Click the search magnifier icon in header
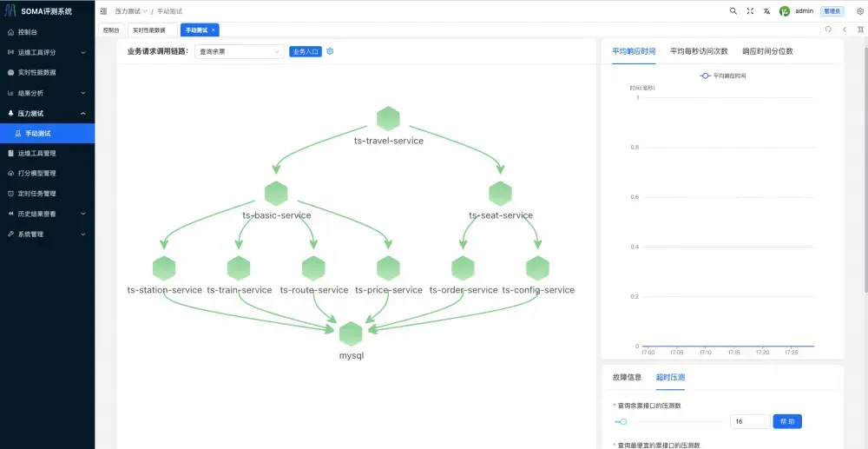 click(x=733, y=11)
